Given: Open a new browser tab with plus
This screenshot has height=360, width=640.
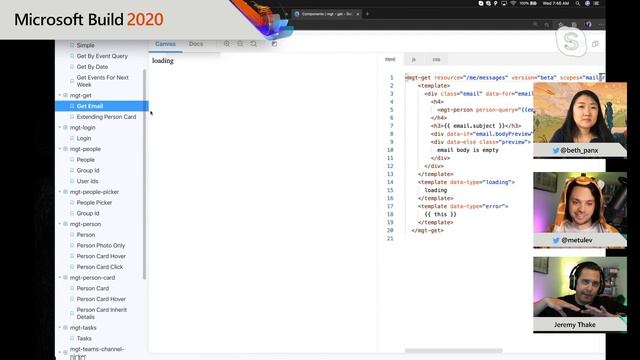Looking at the screenshot, I should pos(367,14).
